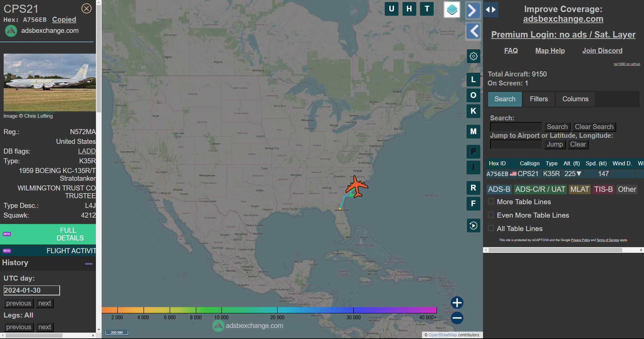The width and height of the screenshot is (644, 339).
Task: Click the replay history button
Action: (474, 226)
